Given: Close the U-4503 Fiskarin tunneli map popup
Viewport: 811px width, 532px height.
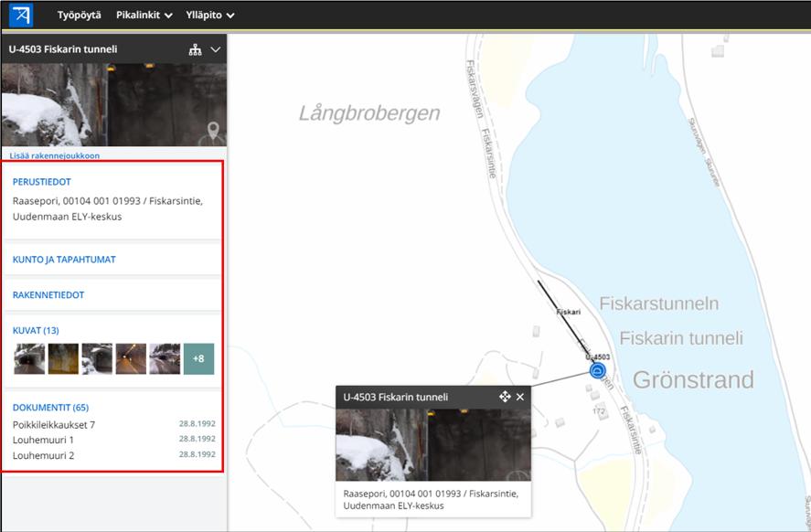Looking at the screenshot, I should tap(520, 397).
